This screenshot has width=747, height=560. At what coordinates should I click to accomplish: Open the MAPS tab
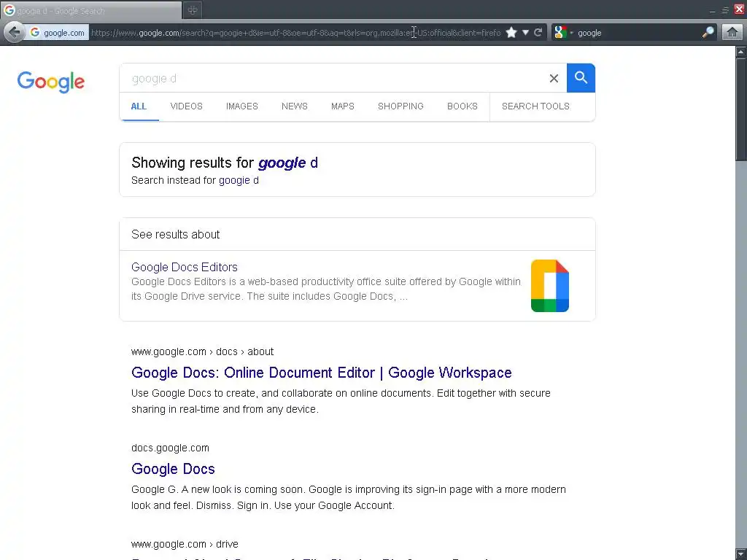pos(343,106)
